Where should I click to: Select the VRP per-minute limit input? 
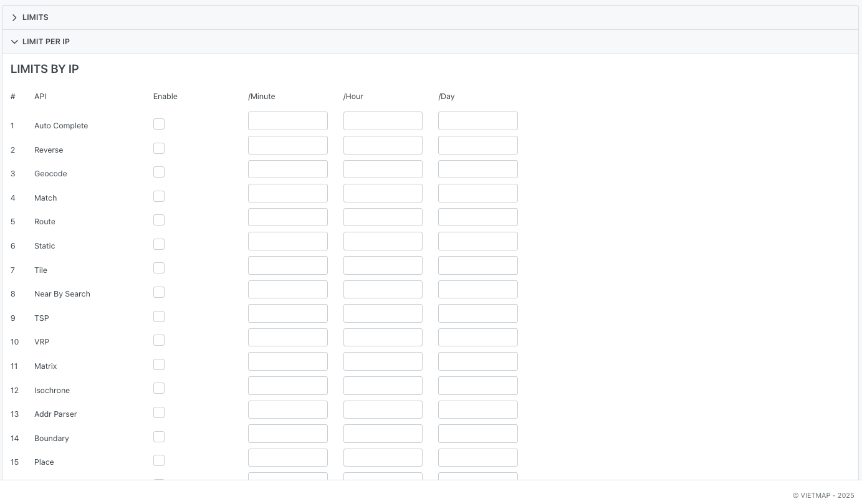[287, 338]
